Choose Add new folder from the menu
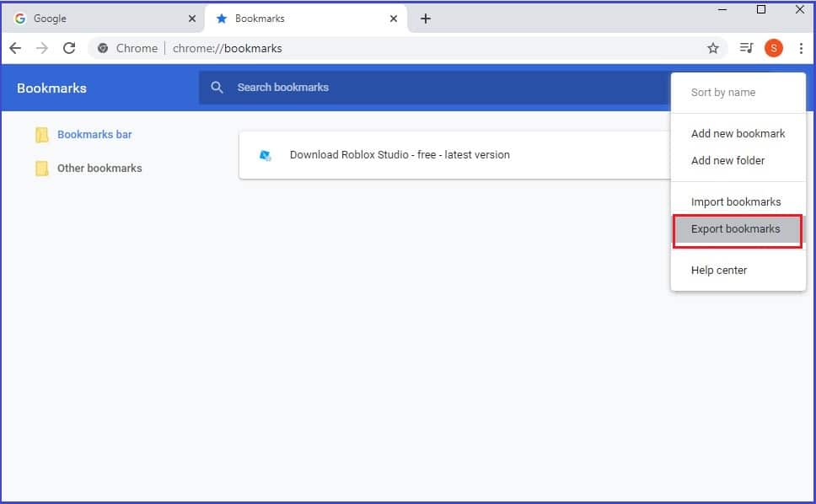Screen dimensions: 816x504 coord(728,160)
